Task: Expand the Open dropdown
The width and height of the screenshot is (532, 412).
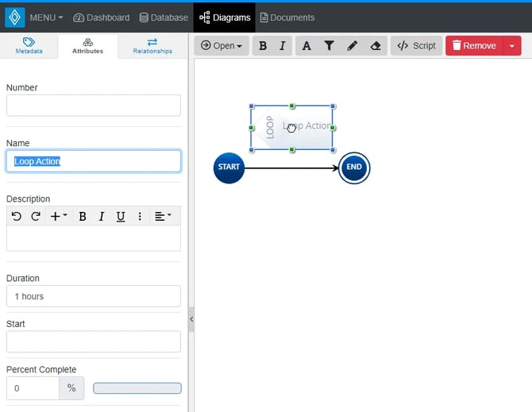Action: pyautogui.click(x=222, y=46)
